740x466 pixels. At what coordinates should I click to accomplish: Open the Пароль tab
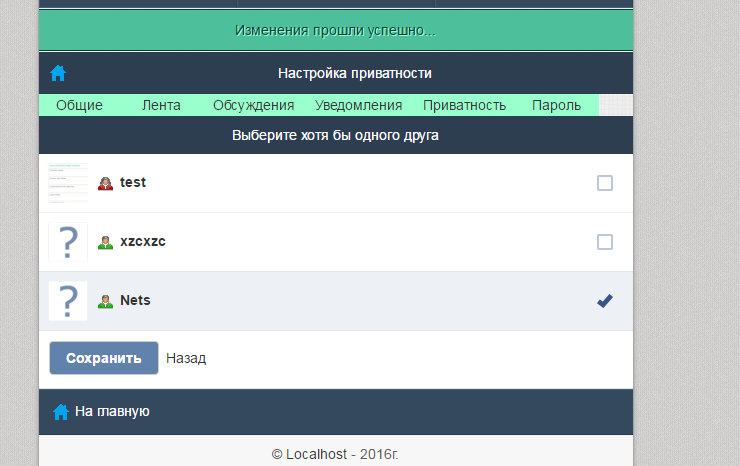tap(556, 105)
